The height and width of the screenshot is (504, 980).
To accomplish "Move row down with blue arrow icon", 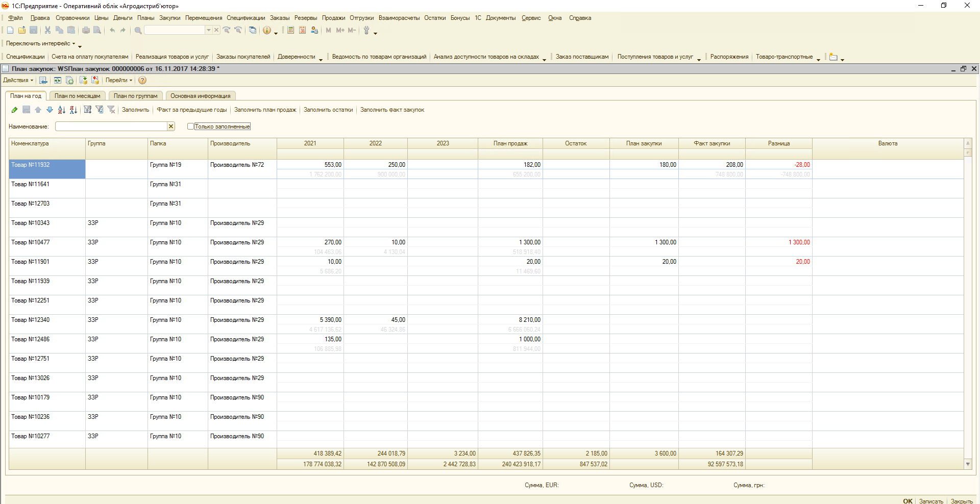I will [x=50, y=110].
